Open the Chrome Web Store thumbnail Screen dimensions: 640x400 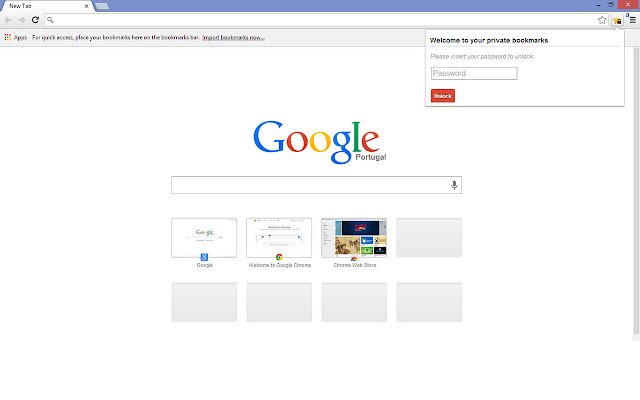[354, 238]
